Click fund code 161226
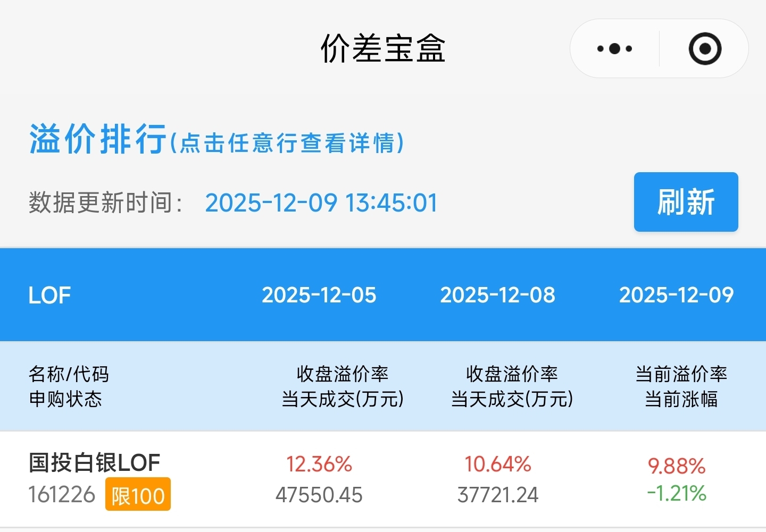This screenshot has height=532, width=766. [x=62, y=495]
